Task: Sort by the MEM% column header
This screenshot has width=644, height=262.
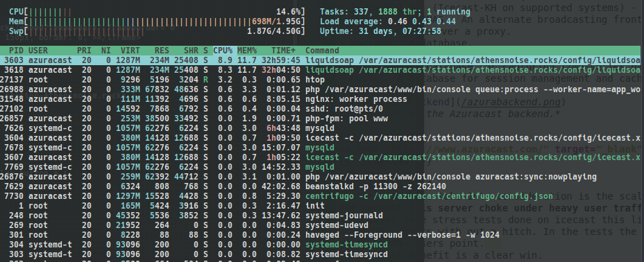Action: [x=247, y=51]
